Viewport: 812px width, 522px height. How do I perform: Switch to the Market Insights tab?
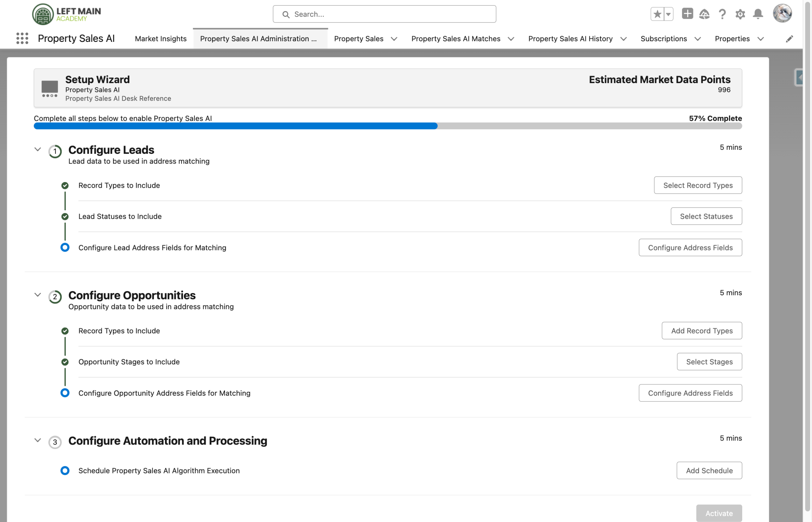click(x=161, y=39)
